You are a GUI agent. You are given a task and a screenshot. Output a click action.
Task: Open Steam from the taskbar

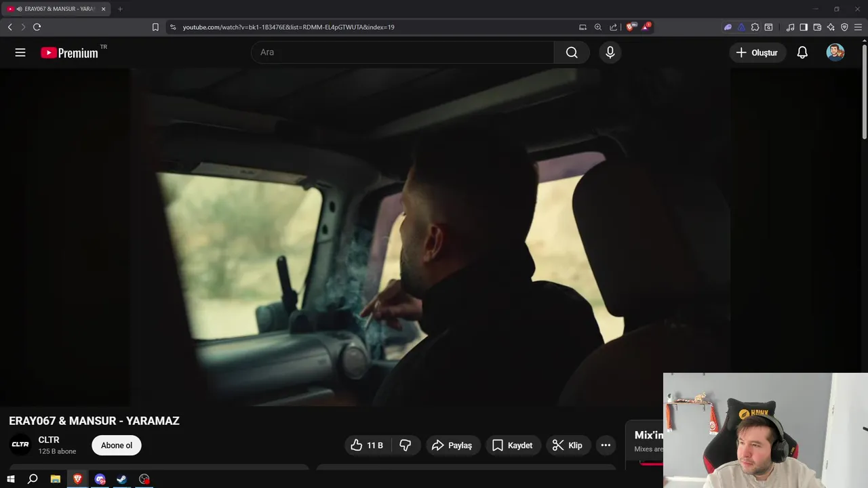[x=122, y=479]
